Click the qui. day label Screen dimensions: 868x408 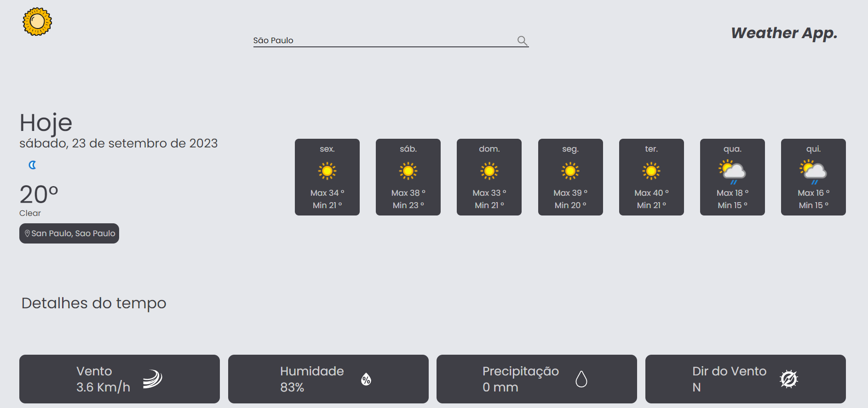pos(813,149)
